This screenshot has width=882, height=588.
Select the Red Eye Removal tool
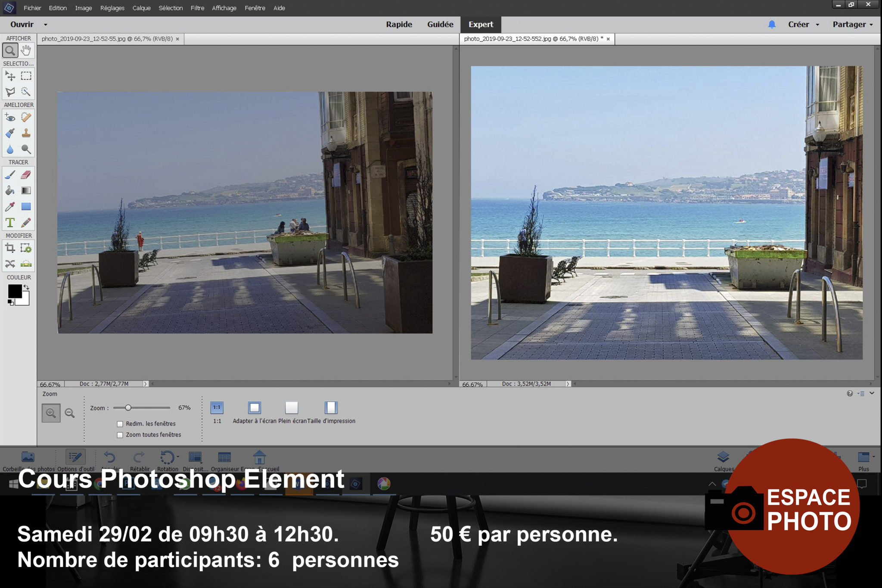[10, 118]
